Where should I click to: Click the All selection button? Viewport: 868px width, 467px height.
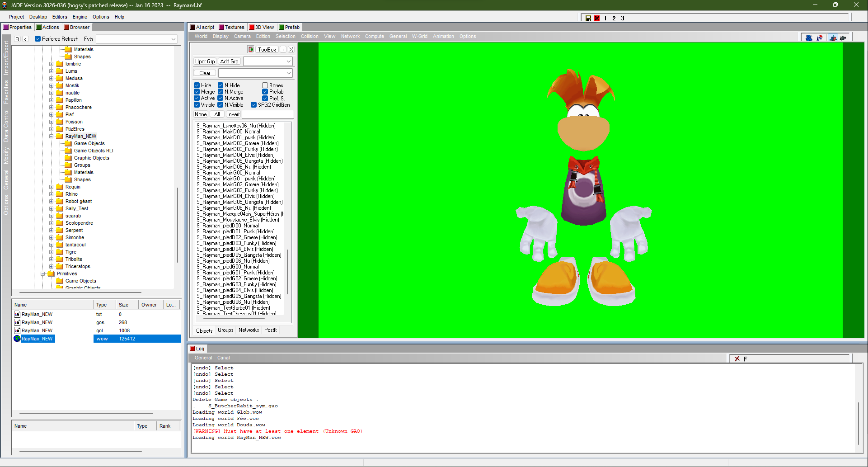[217, 114]
